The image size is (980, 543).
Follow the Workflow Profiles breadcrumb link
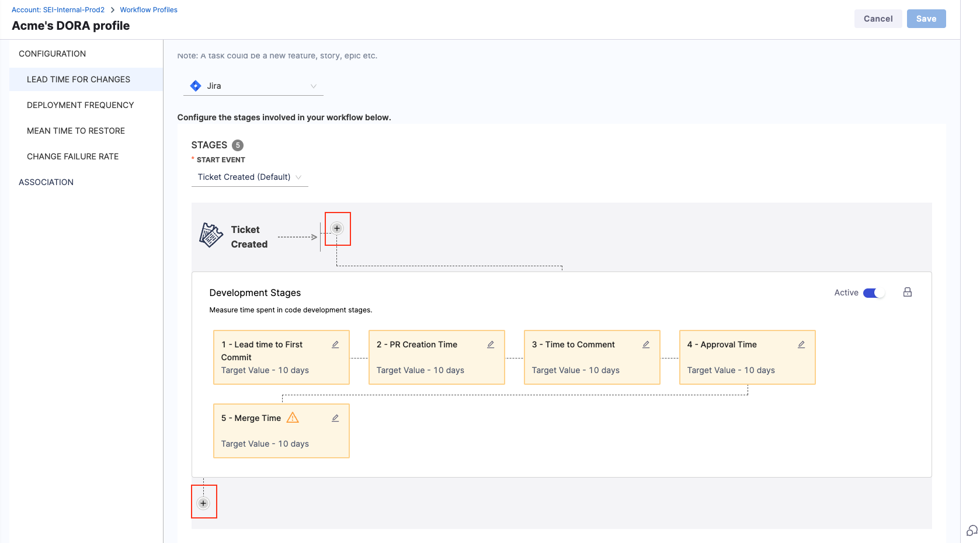[x=148, y=10]
